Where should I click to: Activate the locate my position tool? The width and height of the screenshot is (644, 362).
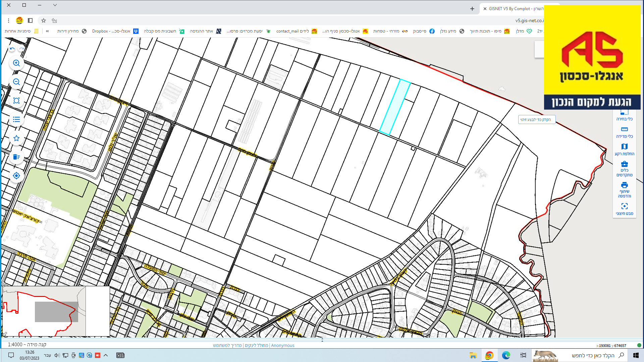pos(16,176)
